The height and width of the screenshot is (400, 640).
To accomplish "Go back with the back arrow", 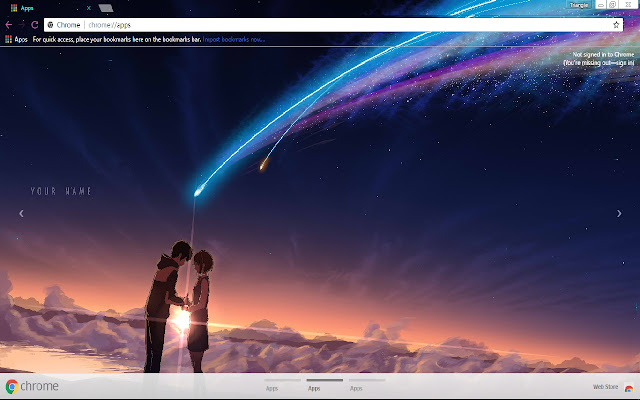I will coord(9,25).
